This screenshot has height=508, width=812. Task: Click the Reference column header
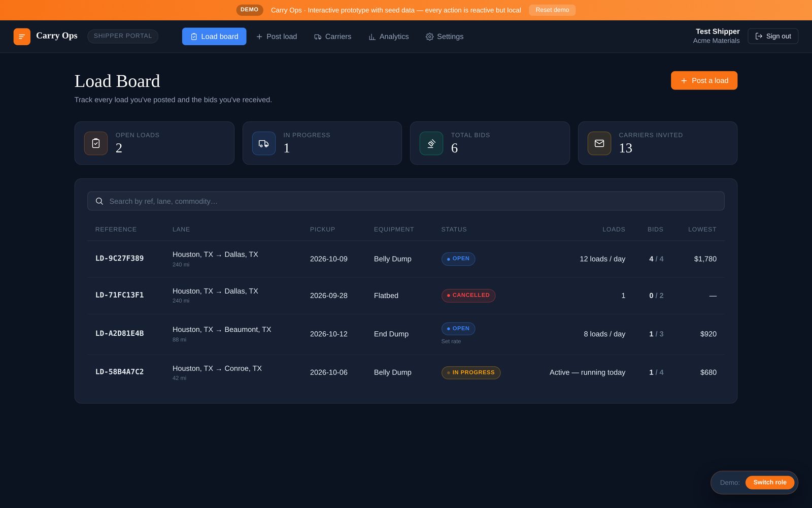(x=116, y=230)
